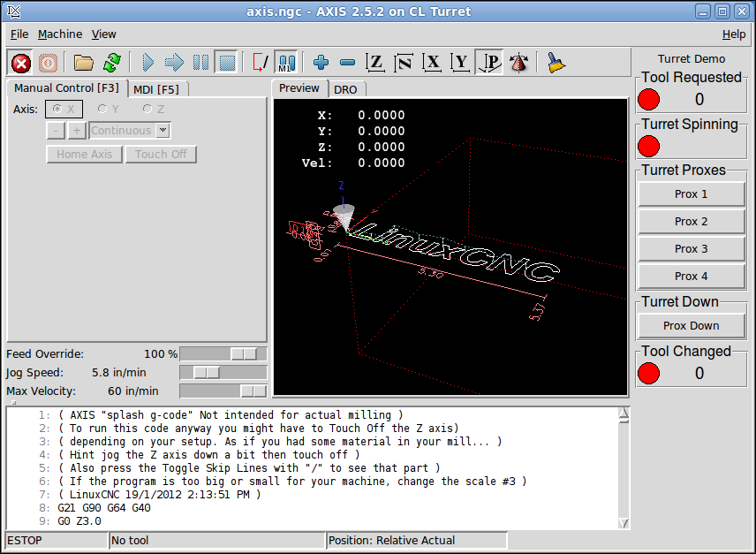Switch preview to Y view
This screenshot has height=554, width=756.
(x=460, y=63)
